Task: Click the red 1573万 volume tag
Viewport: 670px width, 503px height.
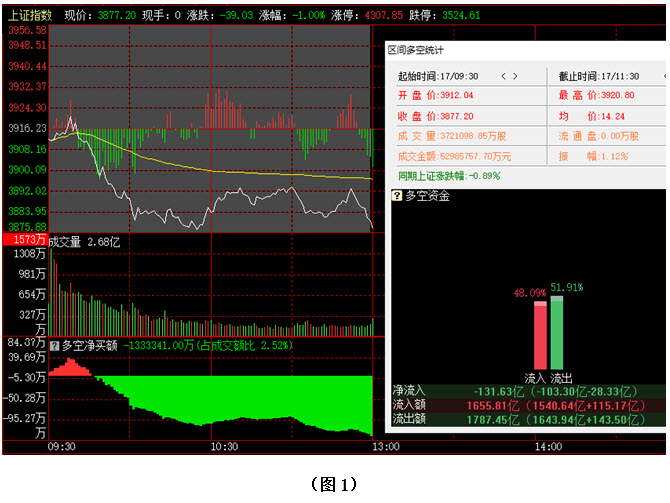Action: (22, 241)
